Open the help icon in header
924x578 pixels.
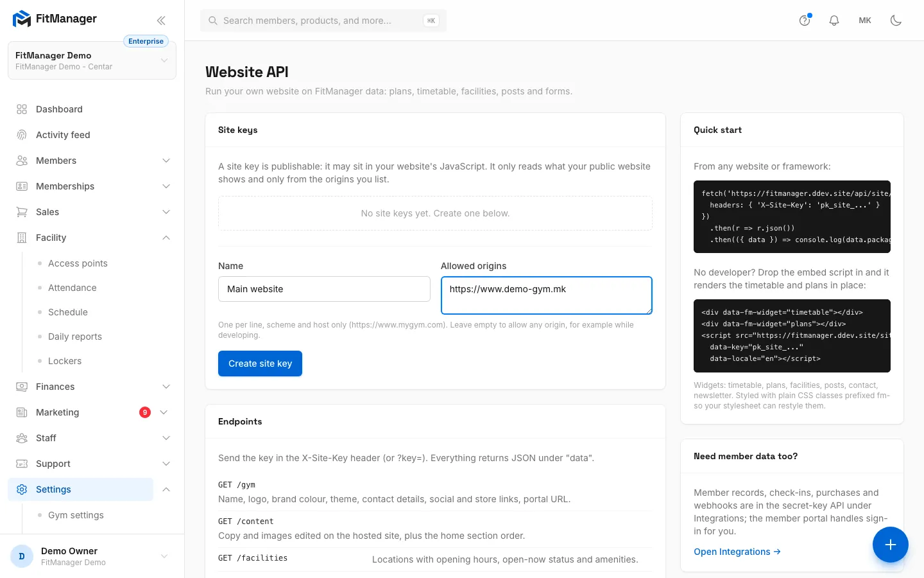[x=805, y=21]
